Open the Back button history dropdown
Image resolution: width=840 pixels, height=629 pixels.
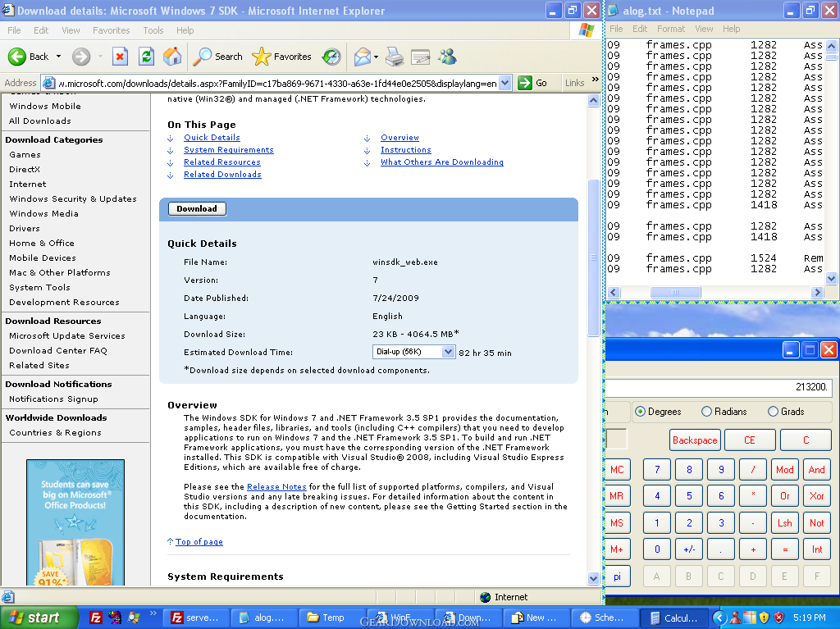coord(58,57)
